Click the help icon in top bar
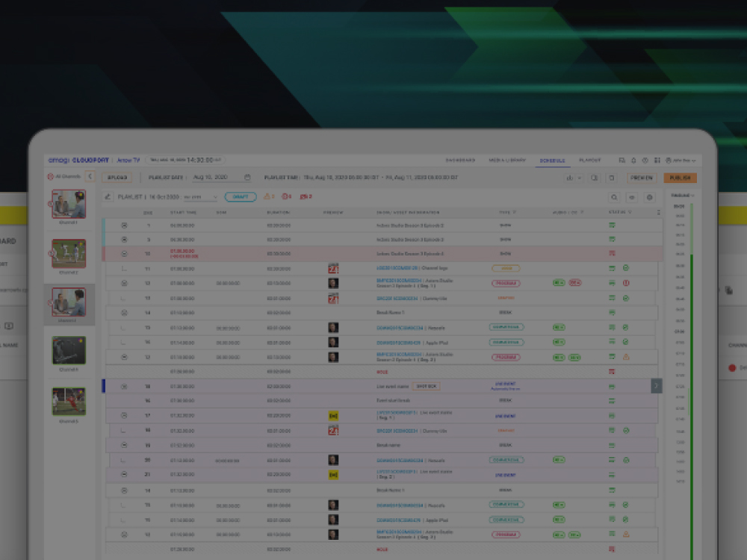The width and height of the screenshot is (747, 560). coord(645,161)
